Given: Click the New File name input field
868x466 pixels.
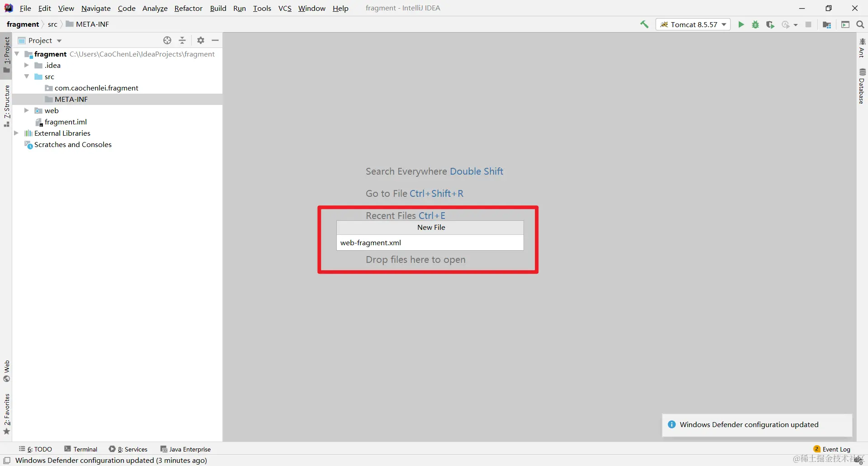Looking at the screenshot, I should pos(430,243).
